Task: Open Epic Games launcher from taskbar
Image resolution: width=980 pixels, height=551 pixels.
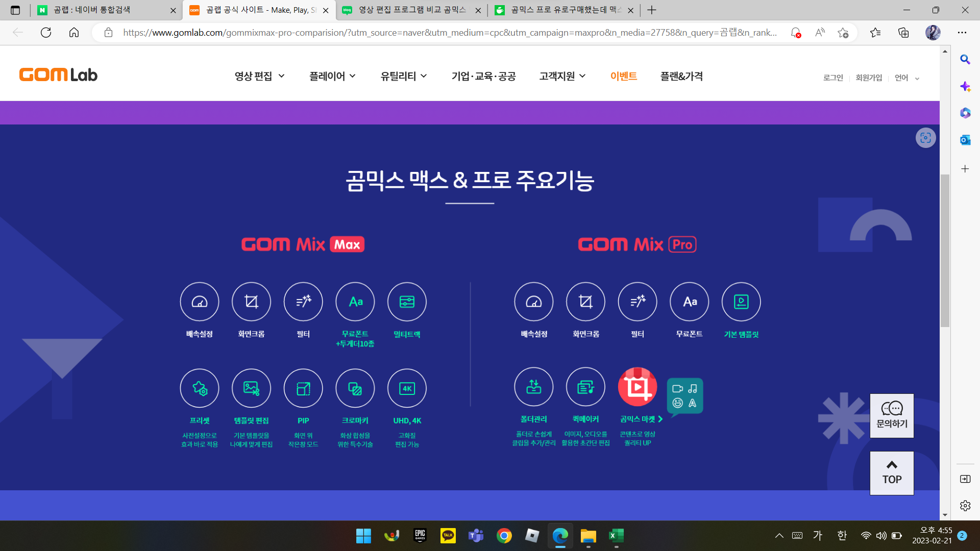Action: coord(420,536)
